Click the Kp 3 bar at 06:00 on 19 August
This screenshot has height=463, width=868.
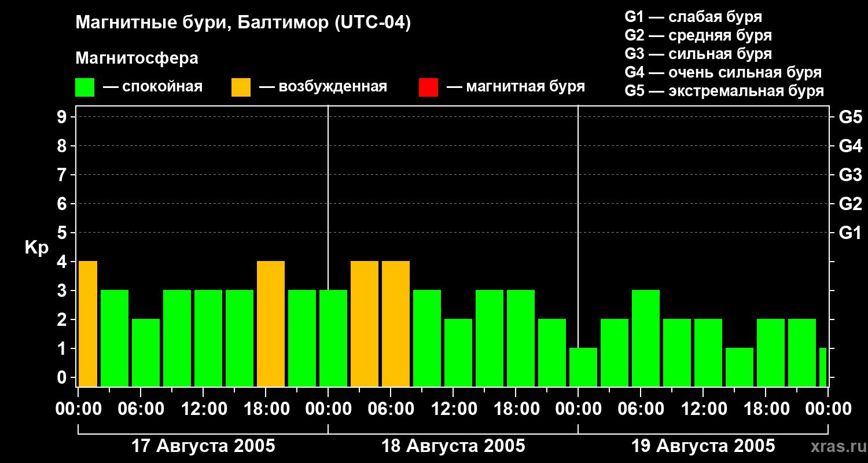(x=646, y=338)
